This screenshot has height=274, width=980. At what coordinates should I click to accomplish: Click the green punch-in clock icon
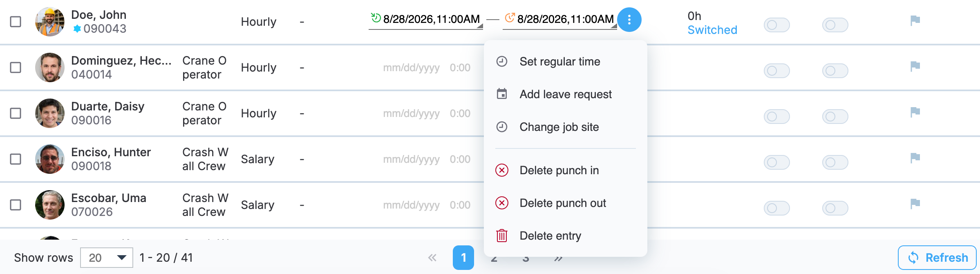point(376,18)
